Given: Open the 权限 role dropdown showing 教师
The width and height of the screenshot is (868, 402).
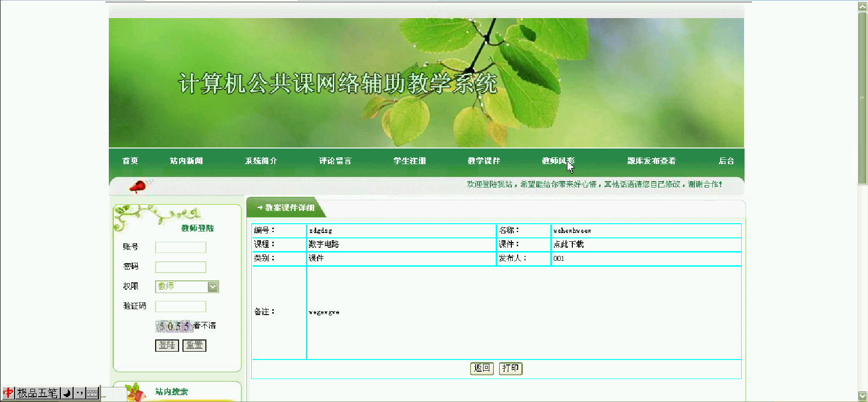Looking at the screenshot, I should pyautogui.click(x=187, y=287).
